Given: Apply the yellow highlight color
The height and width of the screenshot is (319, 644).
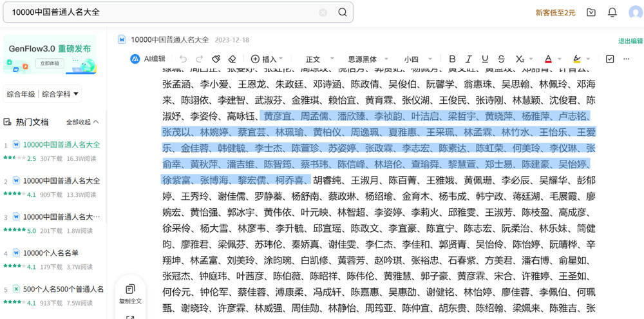Looking at the screenshot, I should (576, 59).
